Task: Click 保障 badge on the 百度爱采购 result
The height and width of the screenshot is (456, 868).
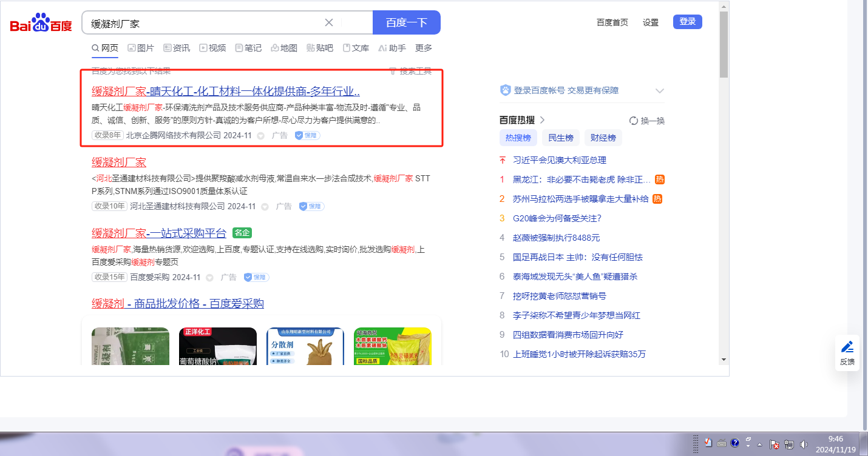Action: (x=257, y=277)
